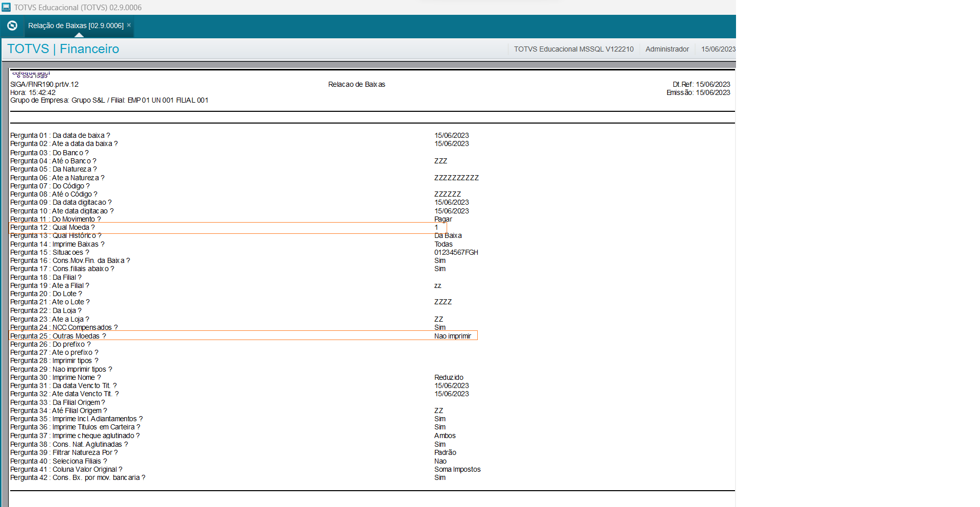
Task: Click the 01234567FGH value for Situacoes
Action: tap(456, 252)
